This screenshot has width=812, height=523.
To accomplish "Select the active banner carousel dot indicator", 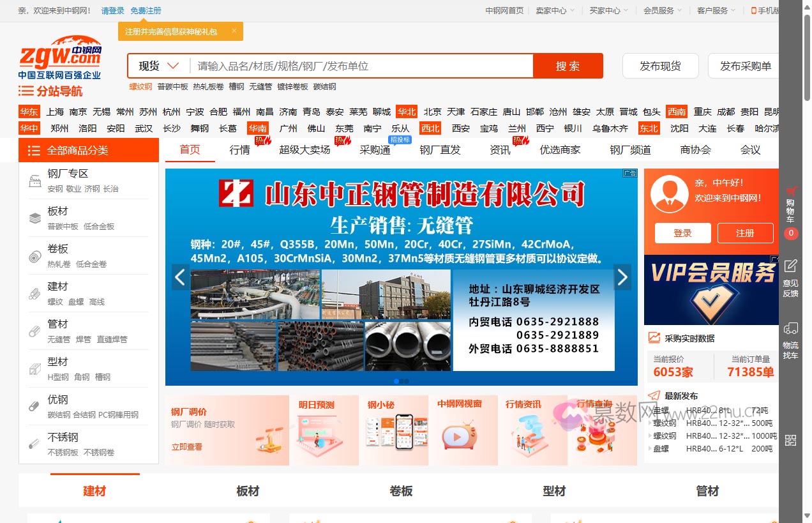I will 396,381.
